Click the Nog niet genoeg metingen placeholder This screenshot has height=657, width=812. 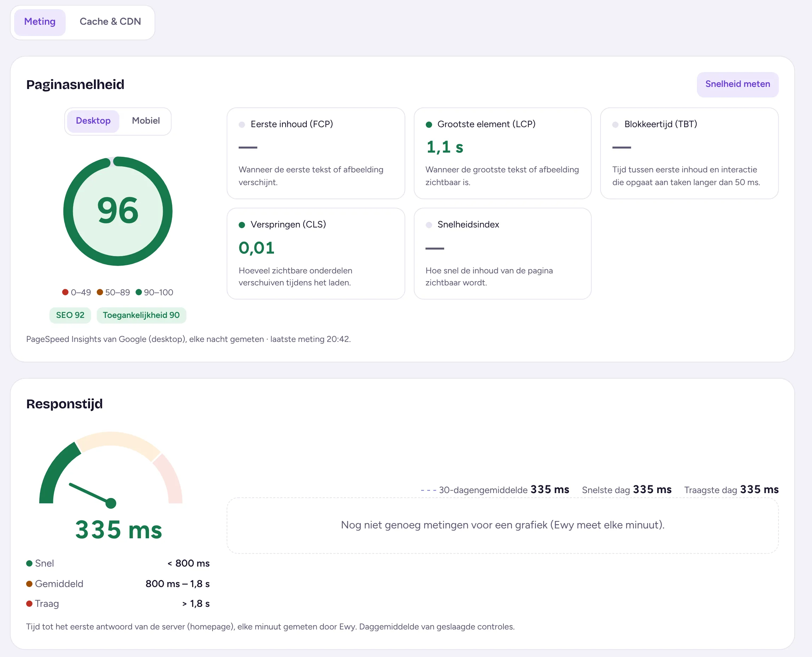click(x=503, y=525)
